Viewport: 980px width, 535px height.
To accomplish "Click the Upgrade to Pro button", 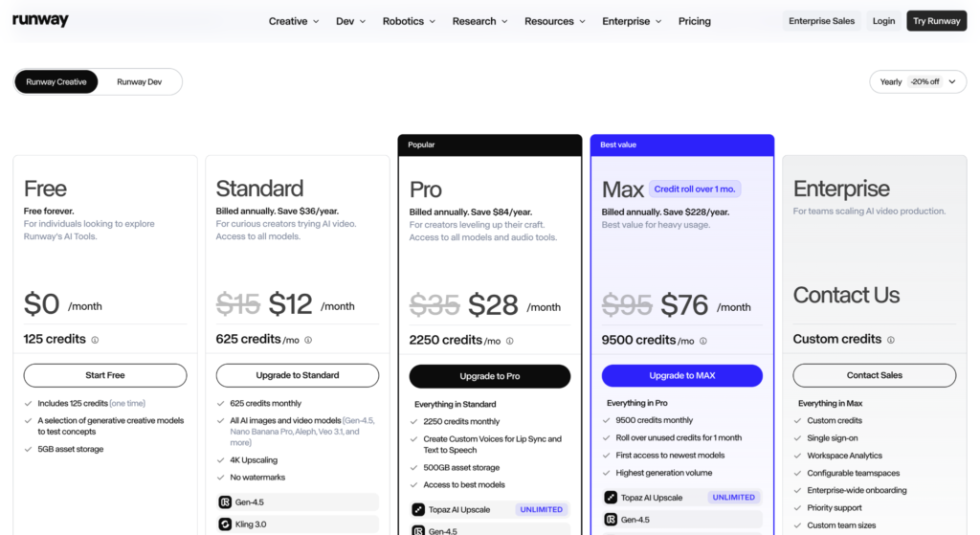I will (489, 376).
